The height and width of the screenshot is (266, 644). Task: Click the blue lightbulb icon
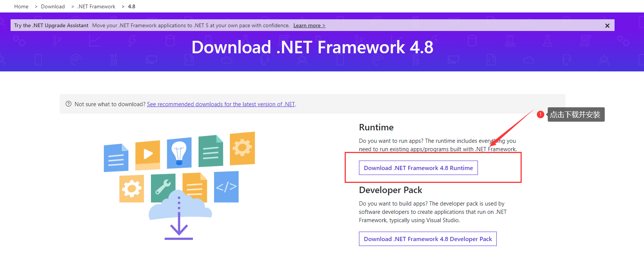[x=179, y=153]
